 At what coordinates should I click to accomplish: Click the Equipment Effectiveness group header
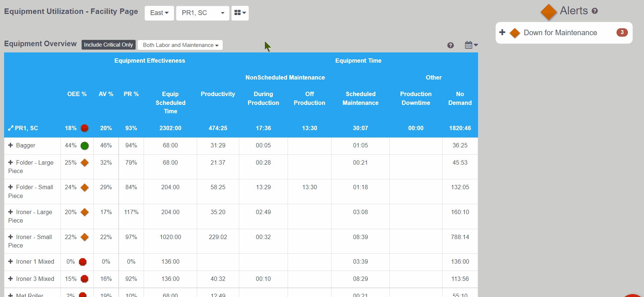pyautogui.click(x=150, y=60)
